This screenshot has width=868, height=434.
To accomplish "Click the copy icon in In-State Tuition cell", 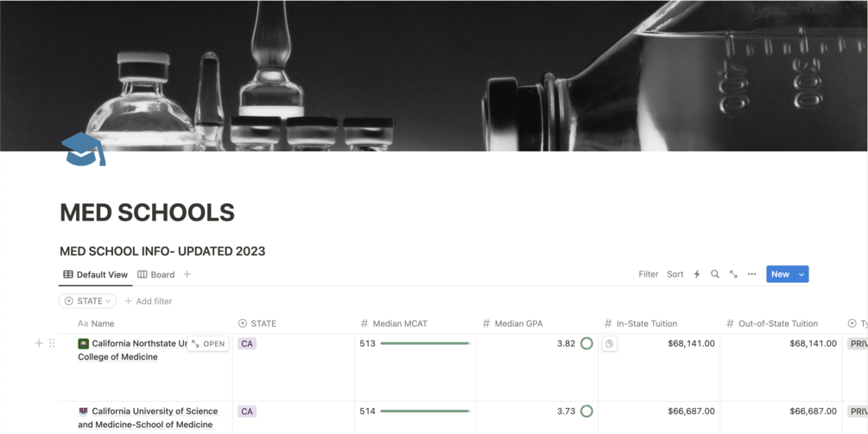I will 610,343.
